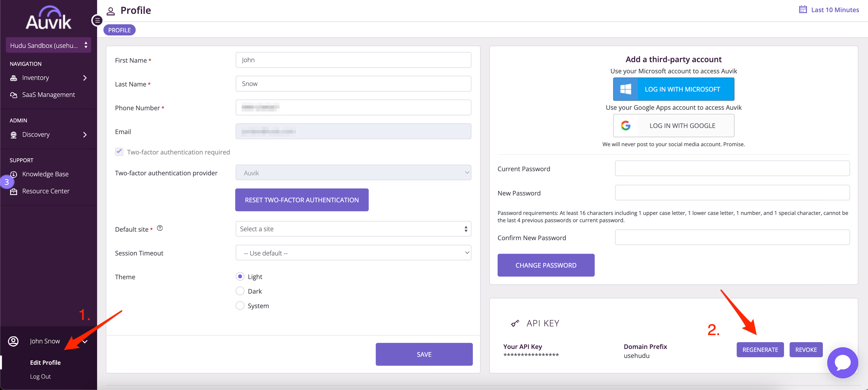
Task: Click the John Snow user avatar icon
Action: click(13, 341)
